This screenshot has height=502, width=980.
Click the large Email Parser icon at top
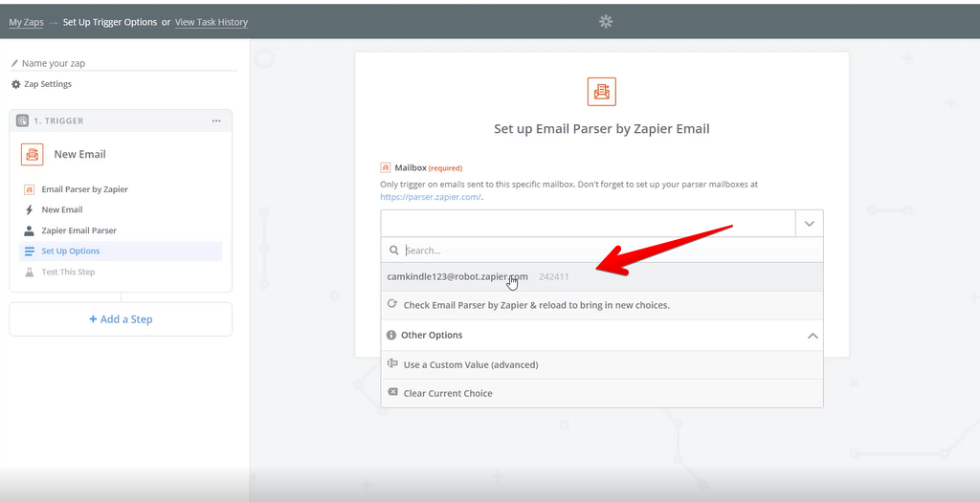pyautogui.click(x=602, y=92)
